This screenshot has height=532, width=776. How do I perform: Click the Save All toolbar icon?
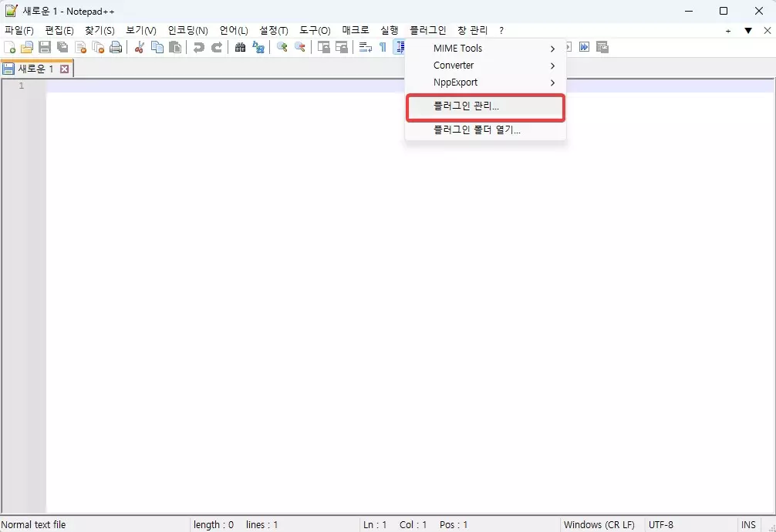click(62, 48)
